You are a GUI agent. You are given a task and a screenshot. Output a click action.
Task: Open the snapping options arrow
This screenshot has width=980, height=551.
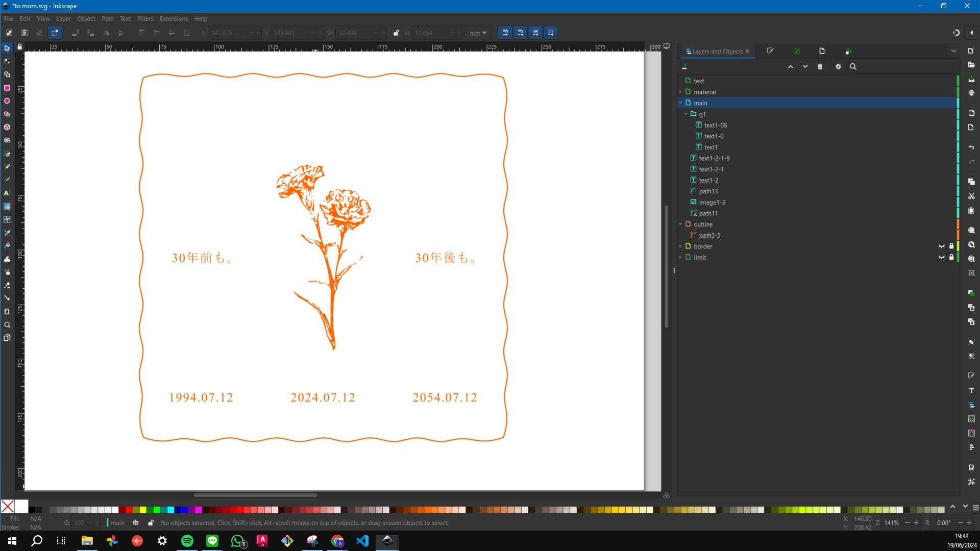[971, 33]
